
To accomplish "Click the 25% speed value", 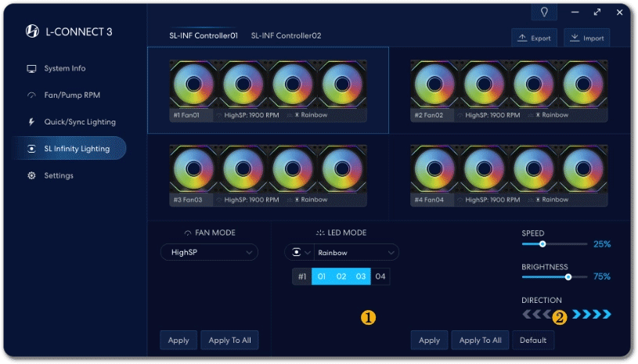I will 602,244.
